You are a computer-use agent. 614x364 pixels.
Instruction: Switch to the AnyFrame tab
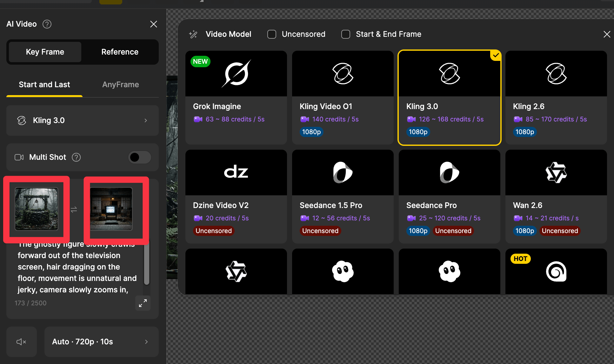[x=120, y=85]
